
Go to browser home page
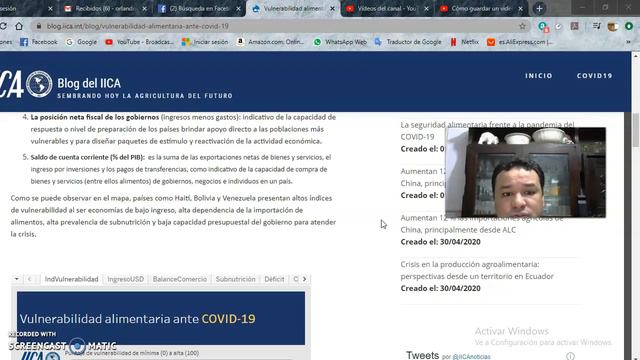19,26
